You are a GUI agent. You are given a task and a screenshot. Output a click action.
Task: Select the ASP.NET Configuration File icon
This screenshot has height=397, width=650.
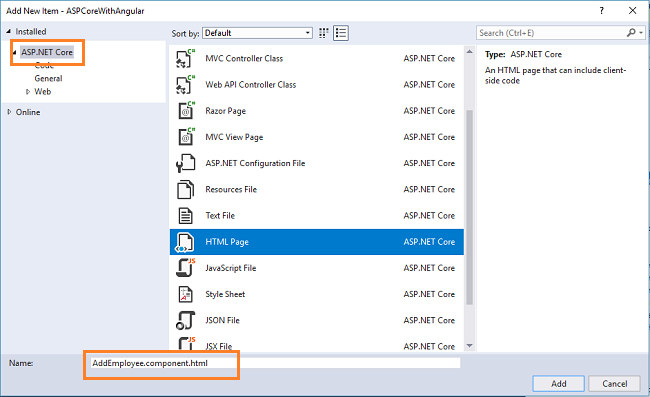[x=185, y=163]
